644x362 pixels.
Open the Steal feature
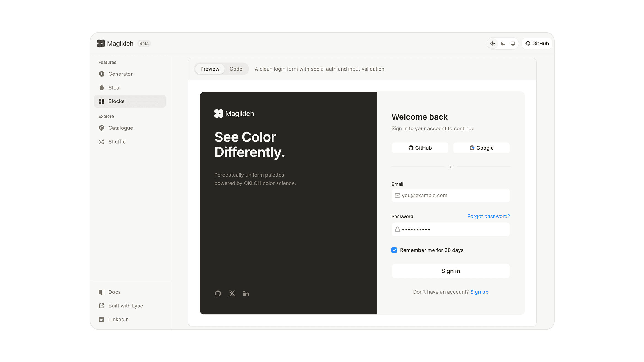point(114,88)
